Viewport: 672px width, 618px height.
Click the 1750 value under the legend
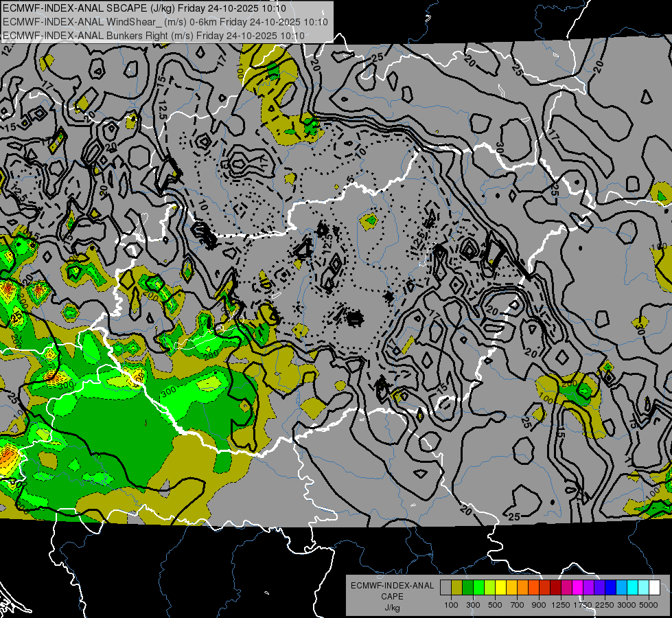583,605
